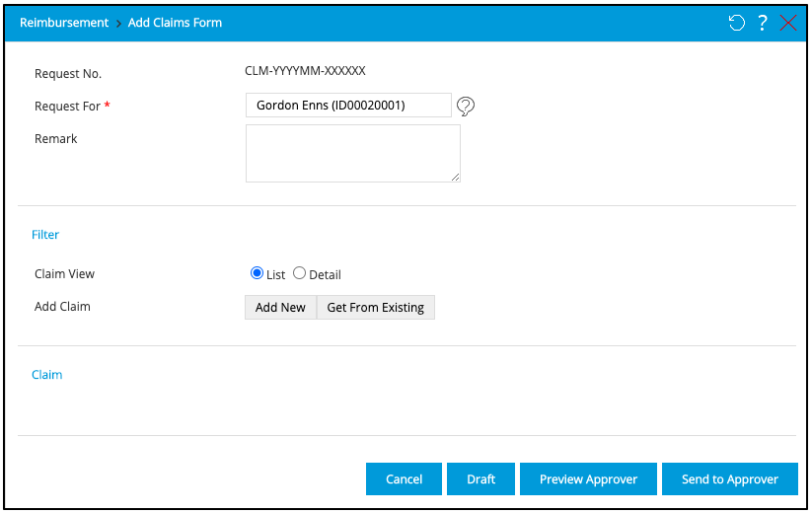This screenshot has height=513, width=812.
Task: Click the Remark box resize handle
Action: point(456,178)
